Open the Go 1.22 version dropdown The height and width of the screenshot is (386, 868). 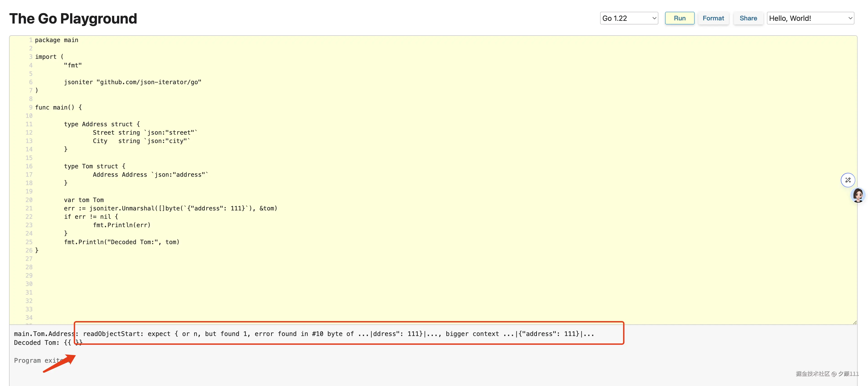[x=628, y=18]
